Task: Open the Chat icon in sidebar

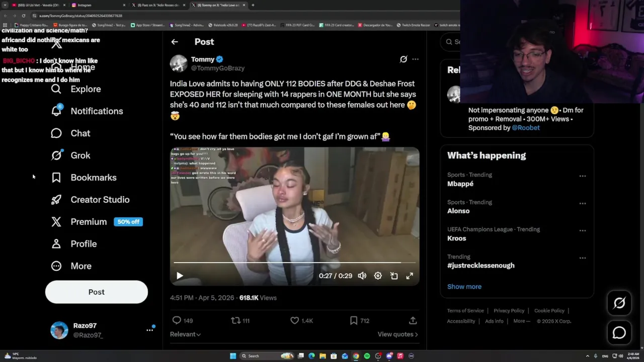Action: (x=56, y=133)
